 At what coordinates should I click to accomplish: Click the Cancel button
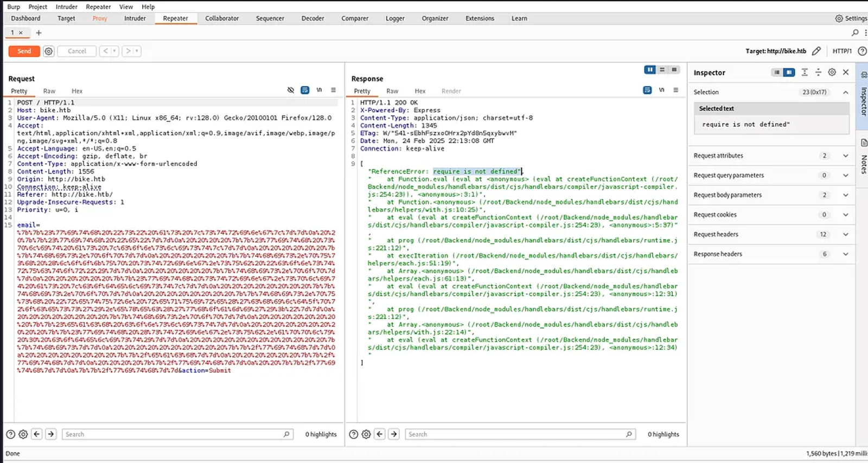point(76,51)
